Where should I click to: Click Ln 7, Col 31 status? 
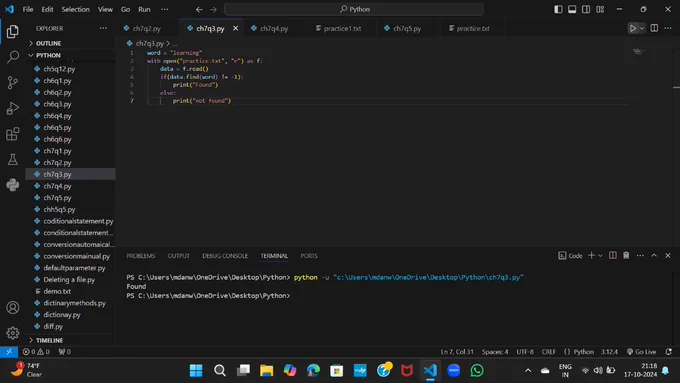point(457,352)
